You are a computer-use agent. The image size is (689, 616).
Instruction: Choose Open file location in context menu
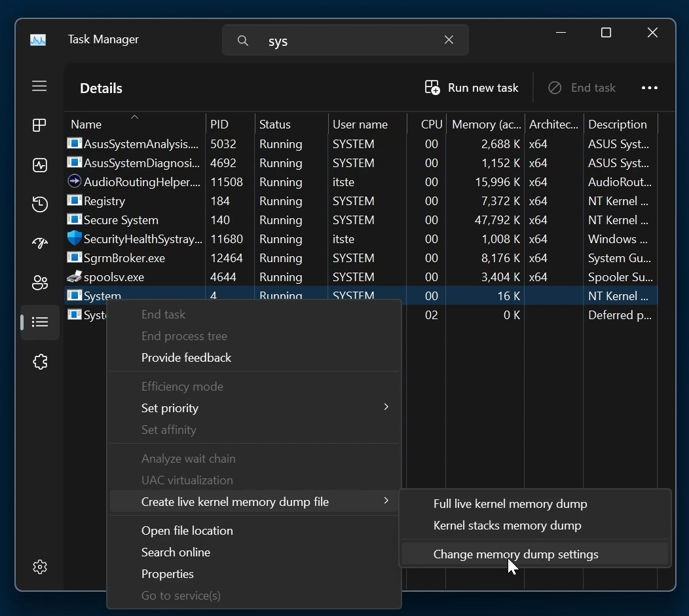click(187, 530)
